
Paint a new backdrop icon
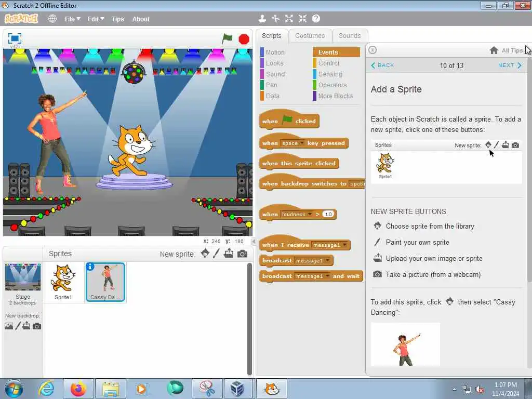tap(18, 326)
